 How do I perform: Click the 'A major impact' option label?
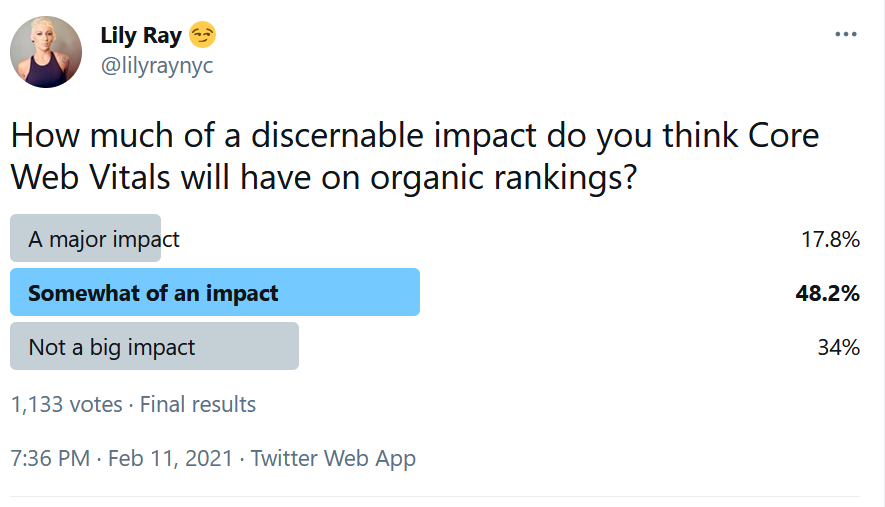point(104,239)
